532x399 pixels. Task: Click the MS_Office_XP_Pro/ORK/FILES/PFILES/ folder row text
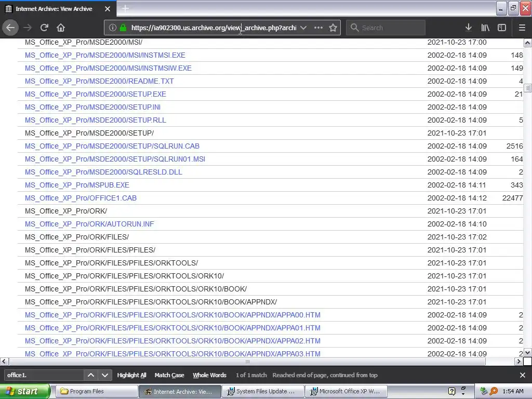90,250
